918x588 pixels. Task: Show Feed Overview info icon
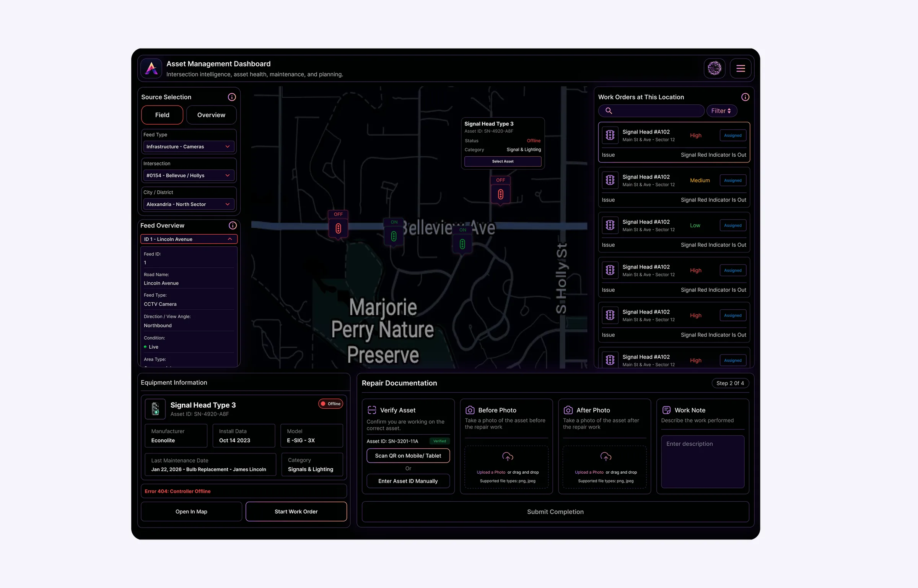tap(233, 226)
